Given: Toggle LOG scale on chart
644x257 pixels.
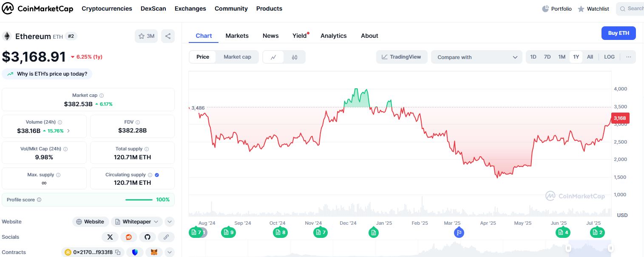Looking at the screenshot, I should click(609, 57).
